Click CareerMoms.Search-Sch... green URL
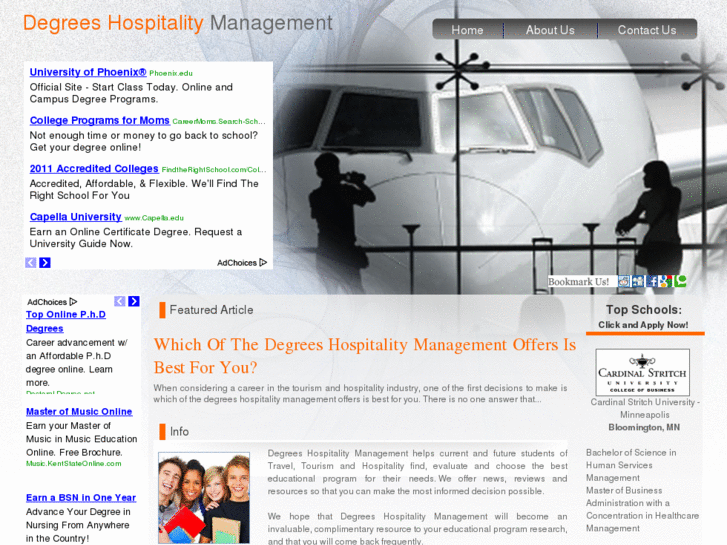The image size is (727, 545). click(219, 122)
